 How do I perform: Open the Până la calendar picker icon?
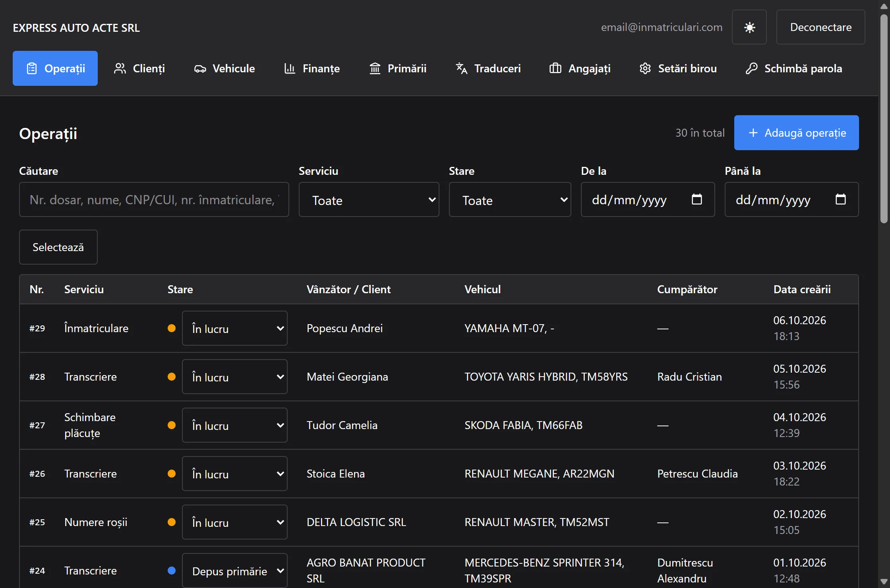click(841, 199)
